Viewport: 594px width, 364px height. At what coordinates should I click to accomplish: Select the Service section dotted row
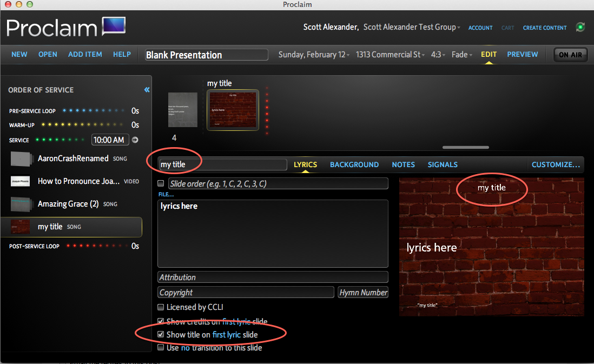click(x=60, y=140)
